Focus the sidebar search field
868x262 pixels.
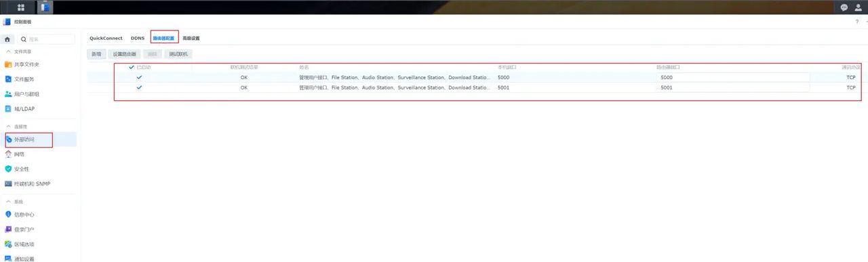coord(46,39)
